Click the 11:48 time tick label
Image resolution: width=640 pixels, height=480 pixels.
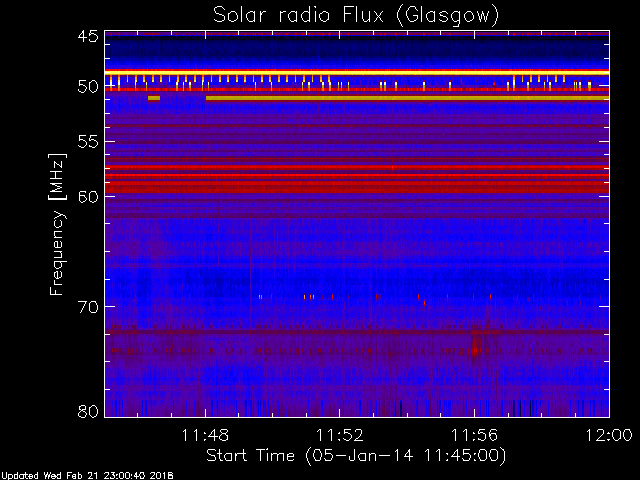click(205, 435)
